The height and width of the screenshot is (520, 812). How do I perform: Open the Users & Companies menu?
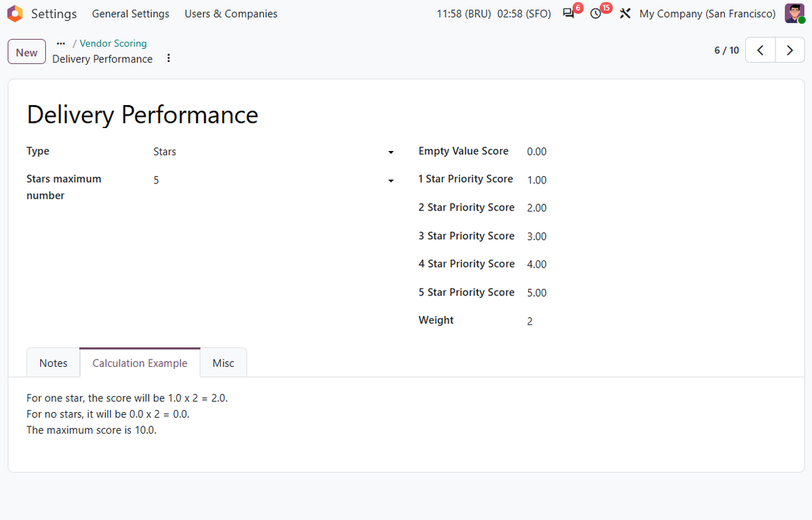(x=231, y=14)
